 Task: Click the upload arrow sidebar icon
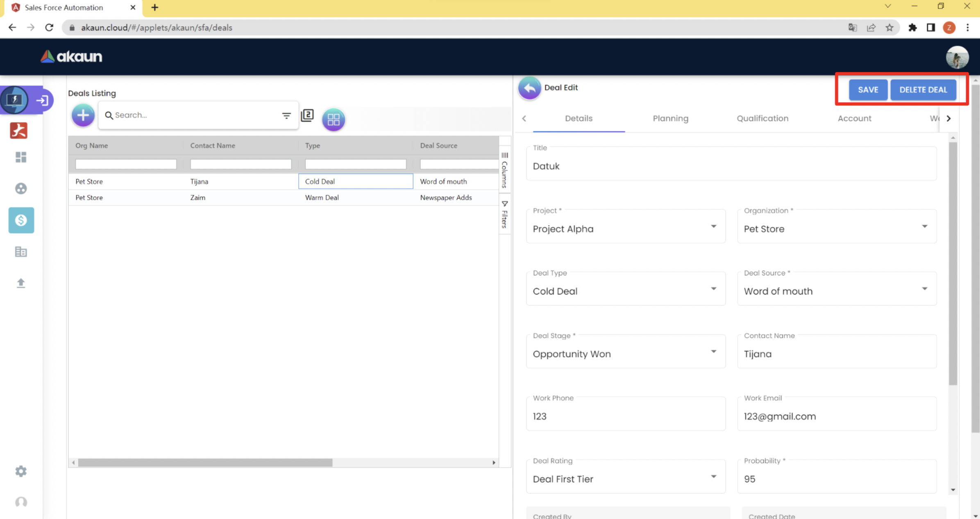pyautogui.click(x=21, y=283)
